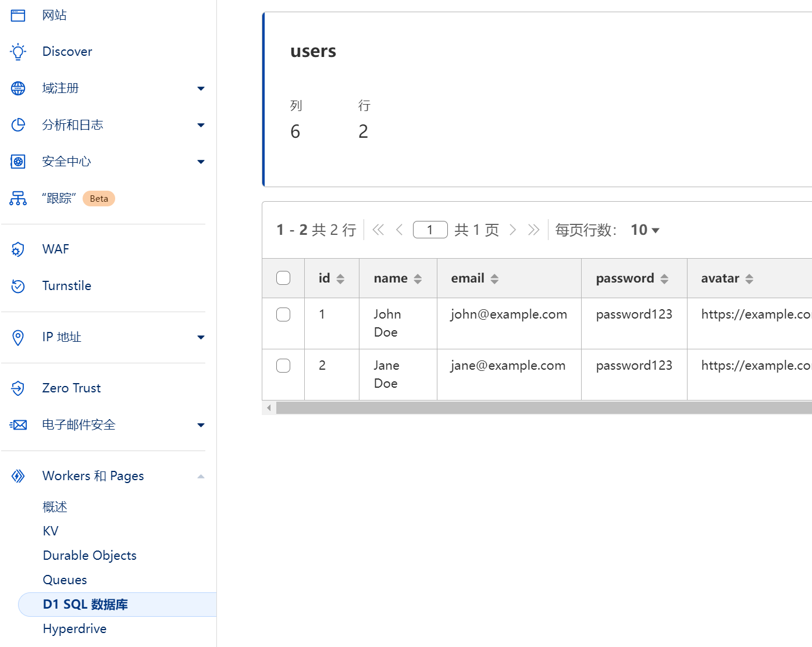Sort table by name column arrows
812x647 pixels.
[418, 279]
